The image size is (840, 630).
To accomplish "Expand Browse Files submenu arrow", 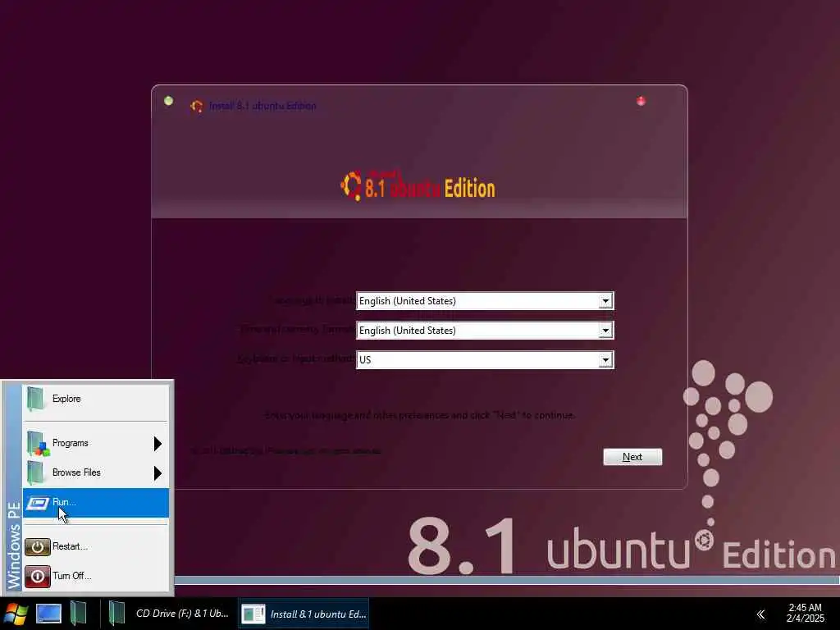I will [x=157, y=473].
